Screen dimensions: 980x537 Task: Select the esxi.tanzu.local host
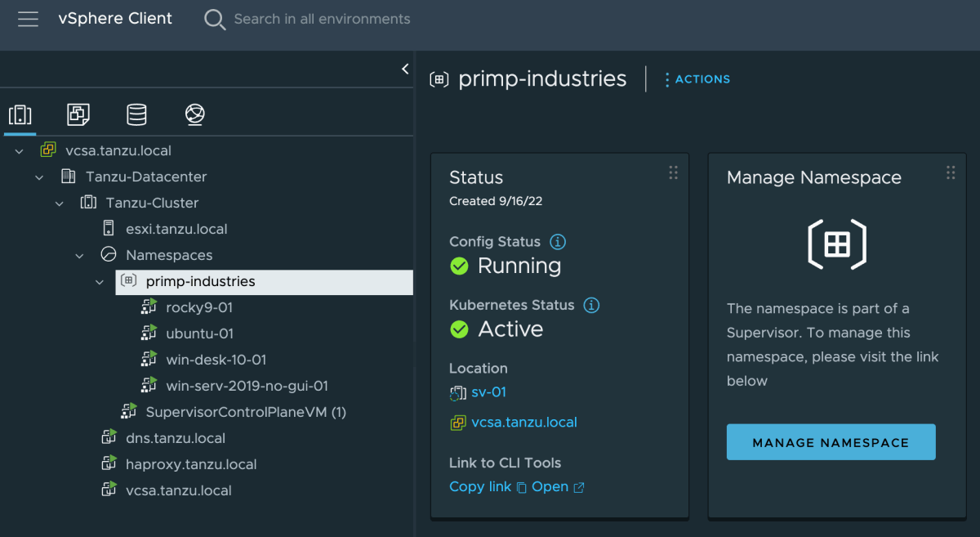pos(176,229)
